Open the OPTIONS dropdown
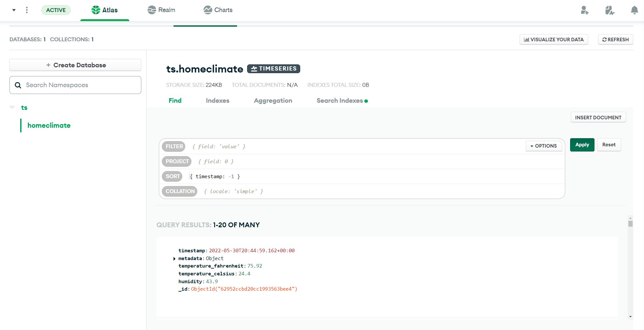The image size is (644, 330). [x=543, y=146]
